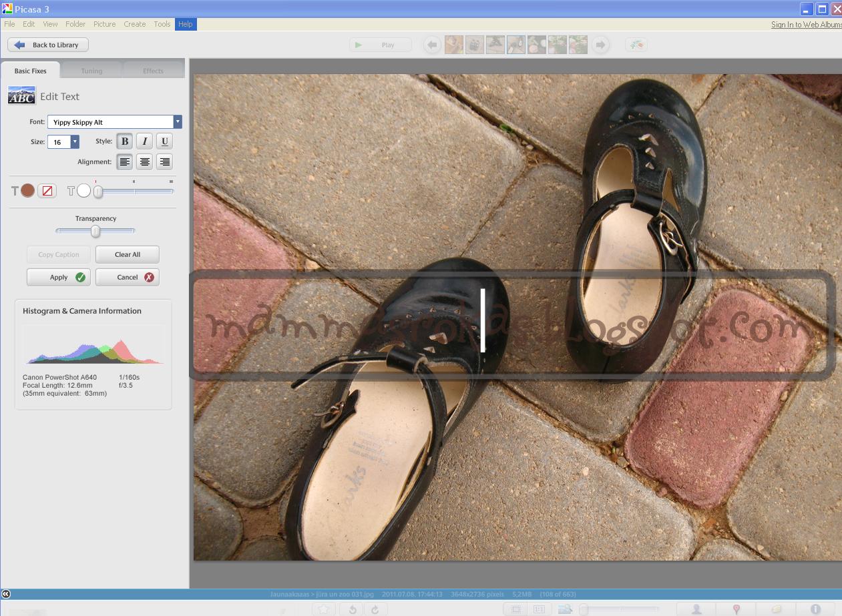842x616 pixels.
Task: Click the fit-to-window view icon
Action: click(516, 609)
